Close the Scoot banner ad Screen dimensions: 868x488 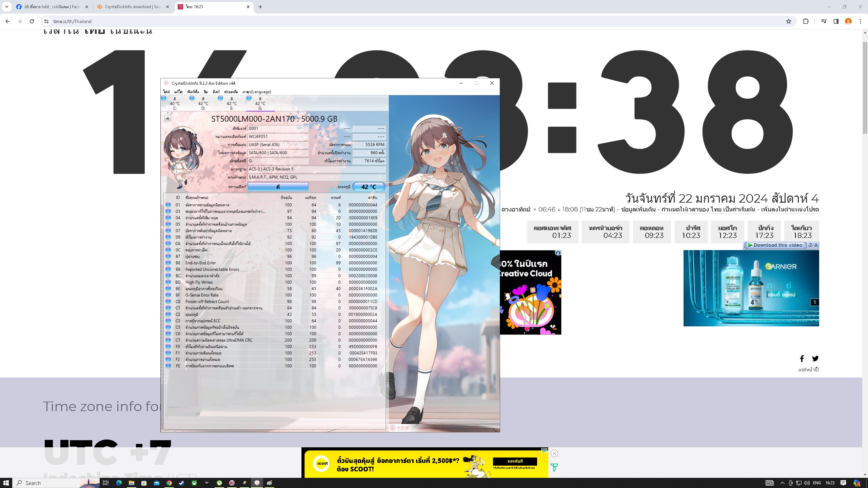[x=554, y=453]
